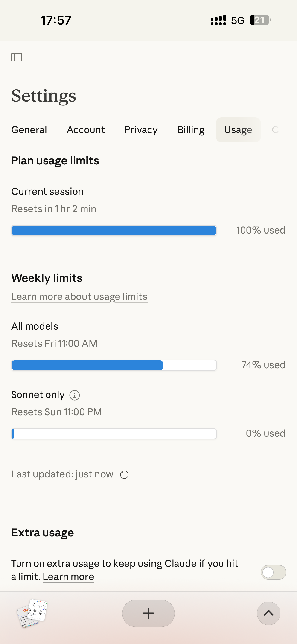Tap the plus new tab button

[148, 613]
